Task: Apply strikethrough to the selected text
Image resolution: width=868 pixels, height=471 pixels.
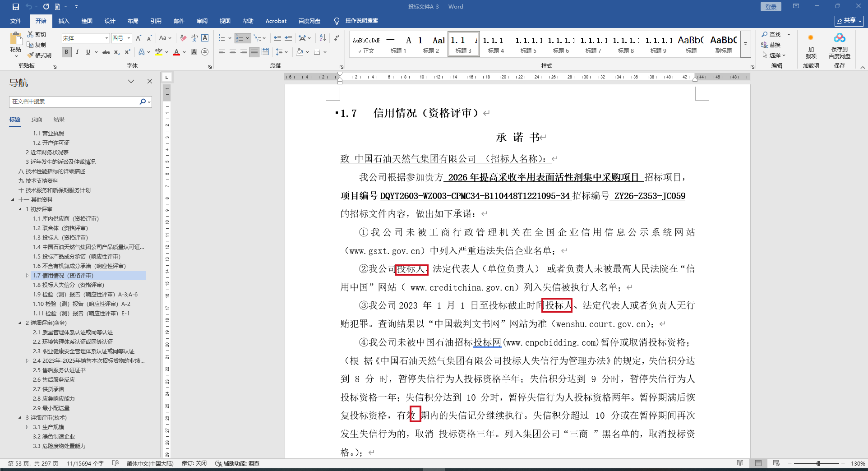Action: coord(106,52)
